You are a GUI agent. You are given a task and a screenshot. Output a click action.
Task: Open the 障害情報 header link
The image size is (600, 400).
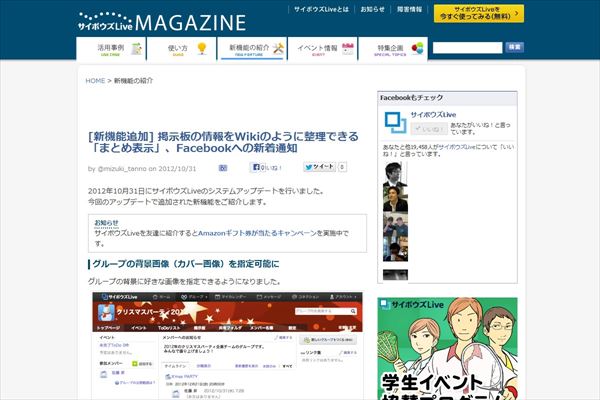pyautogui.click(x=409, y=9)
